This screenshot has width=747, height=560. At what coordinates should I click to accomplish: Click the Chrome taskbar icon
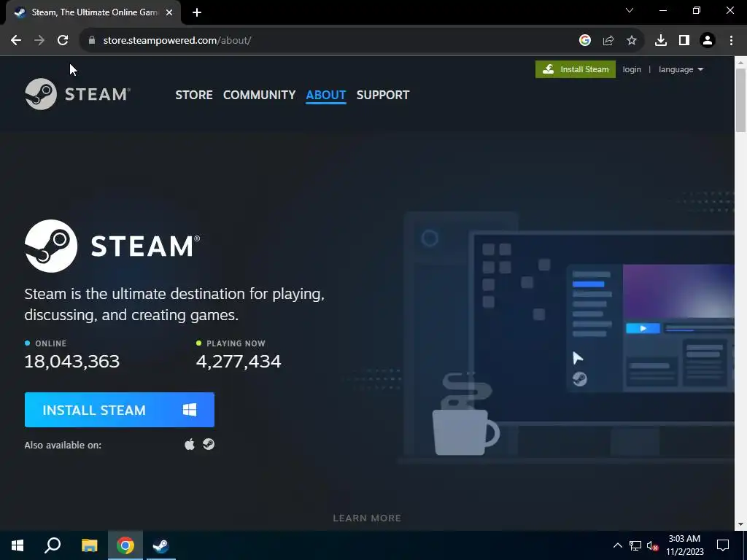[125, 545]
